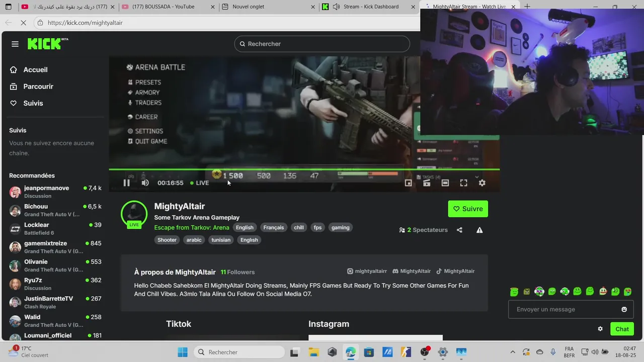Select the fps tag

317,227
